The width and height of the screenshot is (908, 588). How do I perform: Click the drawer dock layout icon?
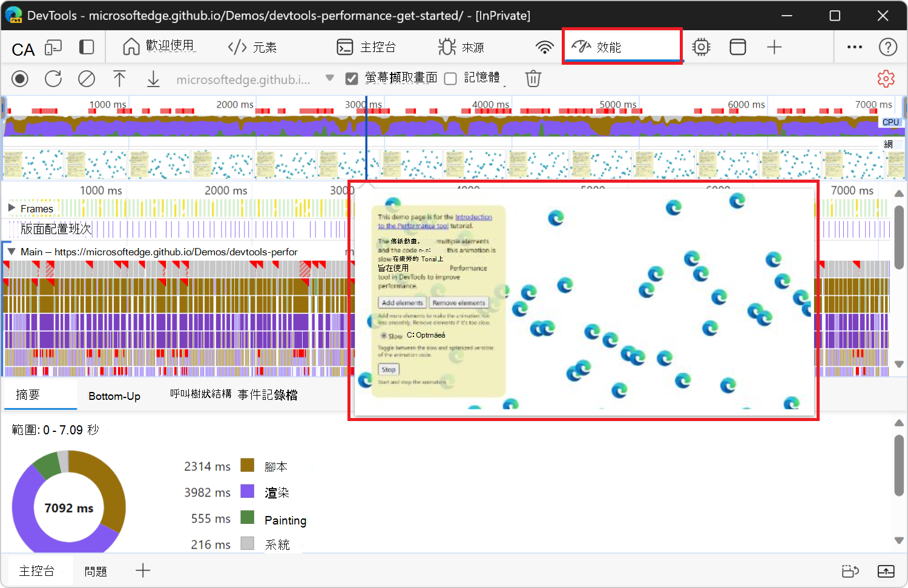pos(850,571)
